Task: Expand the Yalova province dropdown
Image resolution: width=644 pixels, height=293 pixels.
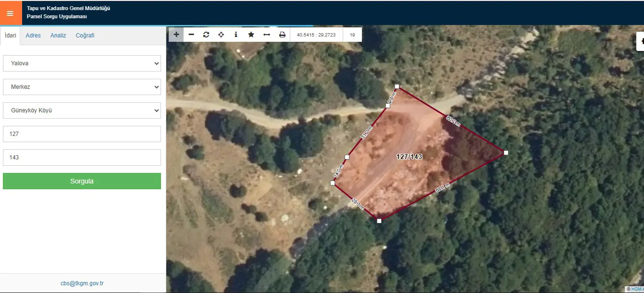Action: 82,63
